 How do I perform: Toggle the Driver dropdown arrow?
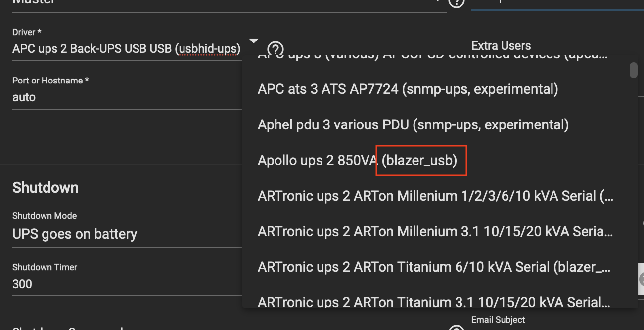[x=254, y=41]
